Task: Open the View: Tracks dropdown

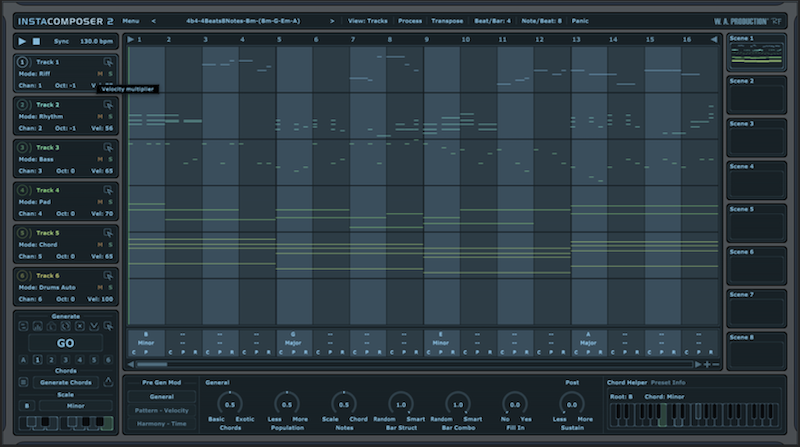Action: (369, 20)
